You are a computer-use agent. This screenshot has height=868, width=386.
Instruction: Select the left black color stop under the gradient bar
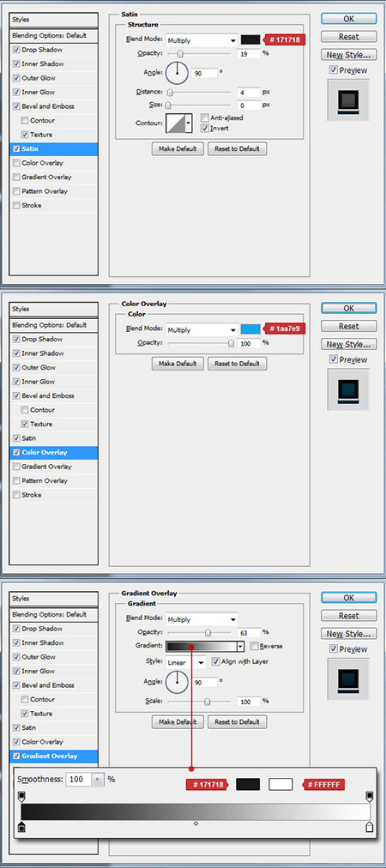coord(21,827)
